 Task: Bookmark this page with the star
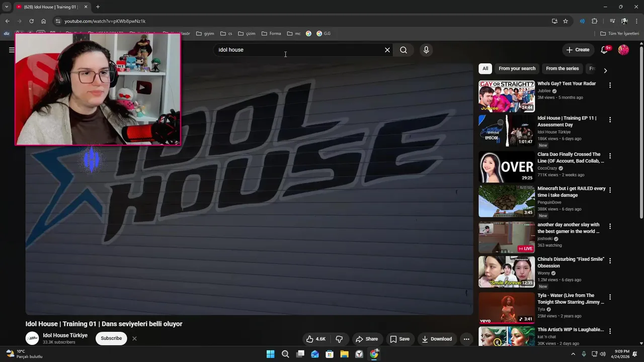[x=566, y=21]
